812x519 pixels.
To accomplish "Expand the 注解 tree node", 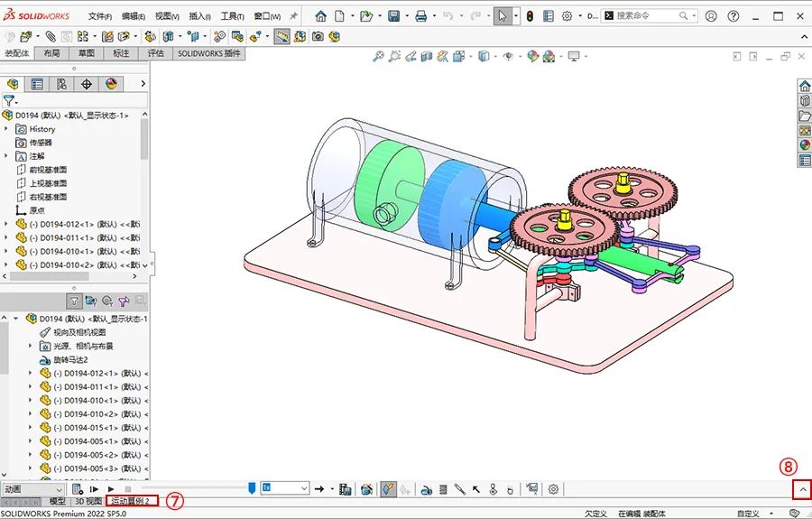I will click(x=6, y=156).
